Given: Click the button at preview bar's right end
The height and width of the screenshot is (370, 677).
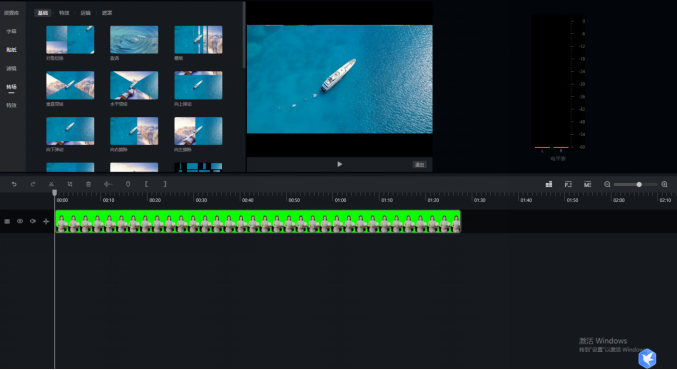Looking at the screenshot, I should [x=420, y=165].
